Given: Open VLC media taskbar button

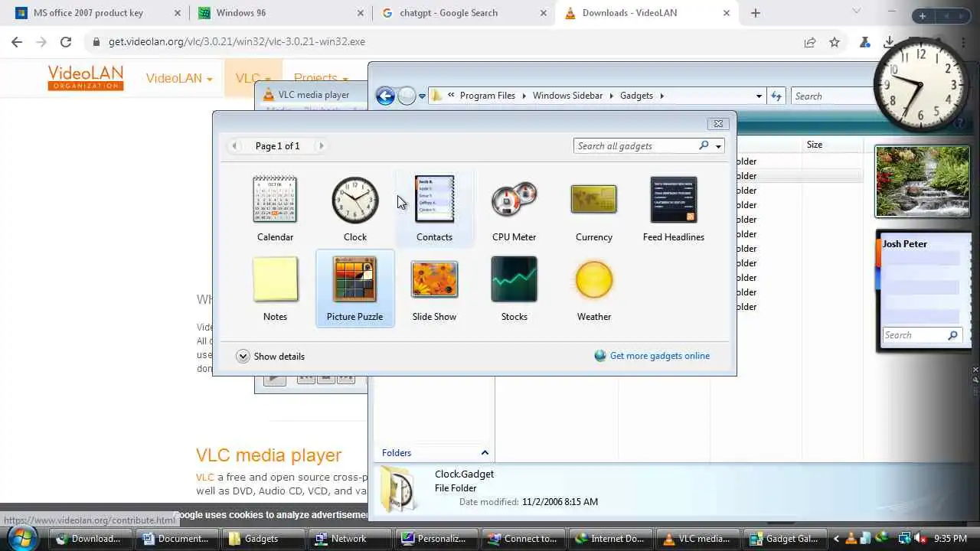Looking at the screenshot, I should click(x=698, y=539).
